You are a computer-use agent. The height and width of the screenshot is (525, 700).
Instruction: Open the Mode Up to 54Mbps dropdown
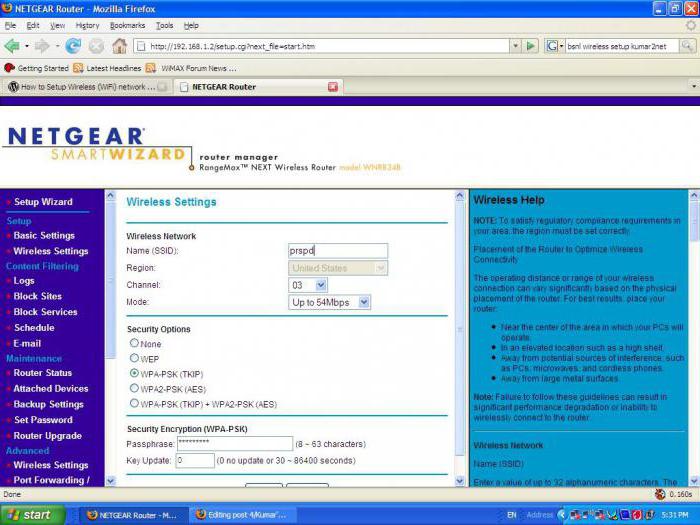pos(364,302)
